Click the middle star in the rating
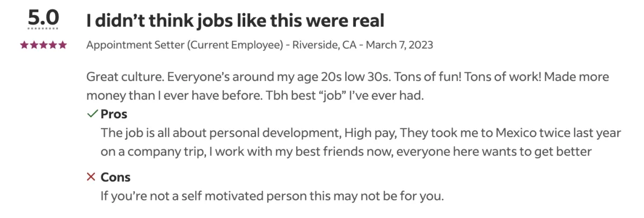 (43, 45)
